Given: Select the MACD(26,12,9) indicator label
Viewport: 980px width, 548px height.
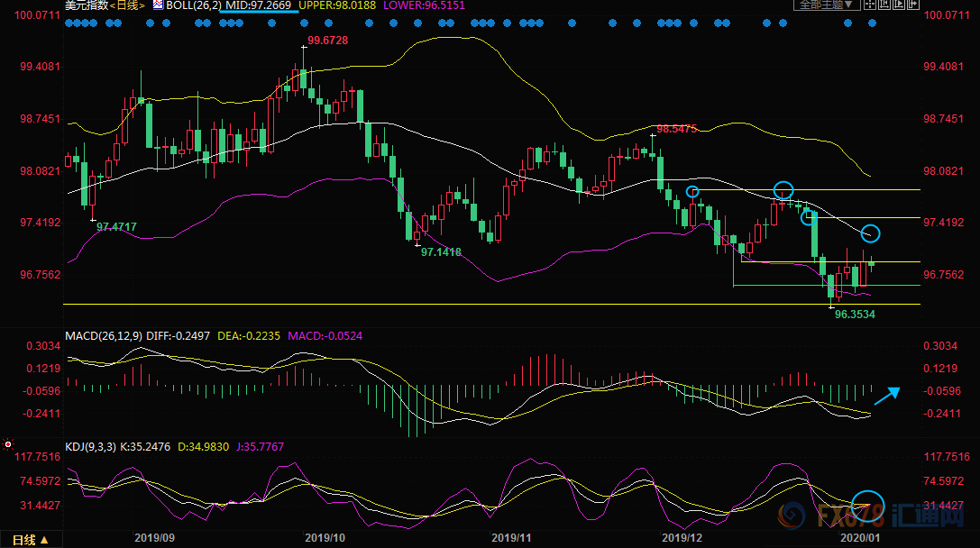Looking at the screenshot, I should tap(102, 335).
